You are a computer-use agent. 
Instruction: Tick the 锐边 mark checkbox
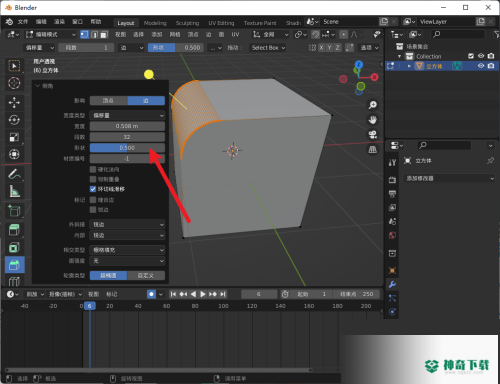click(93, 210)
